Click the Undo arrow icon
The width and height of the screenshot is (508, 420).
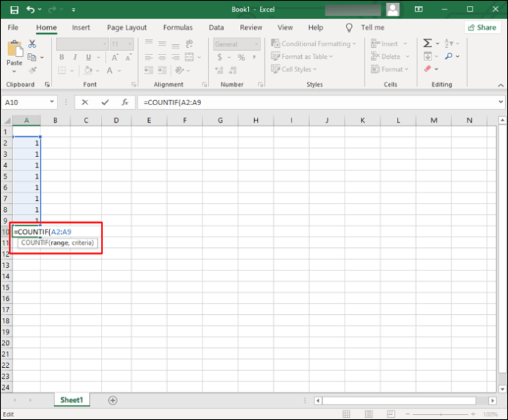tap(32, 9)
